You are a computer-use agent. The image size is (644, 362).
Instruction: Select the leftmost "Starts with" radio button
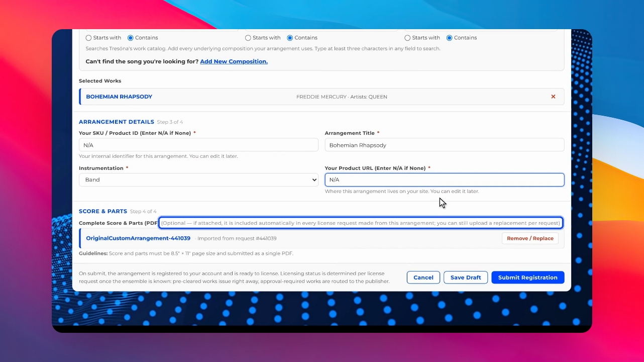click(x=89, y=38)
